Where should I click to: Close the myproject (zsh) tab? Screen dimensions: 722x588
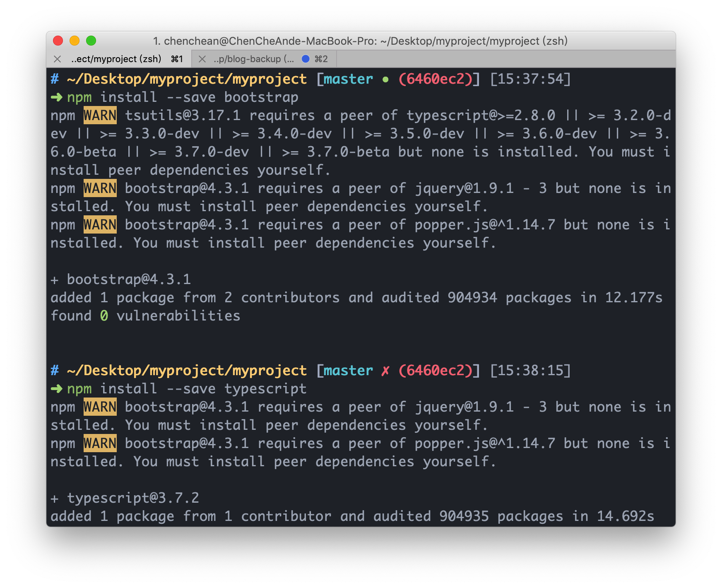[58, 59]
